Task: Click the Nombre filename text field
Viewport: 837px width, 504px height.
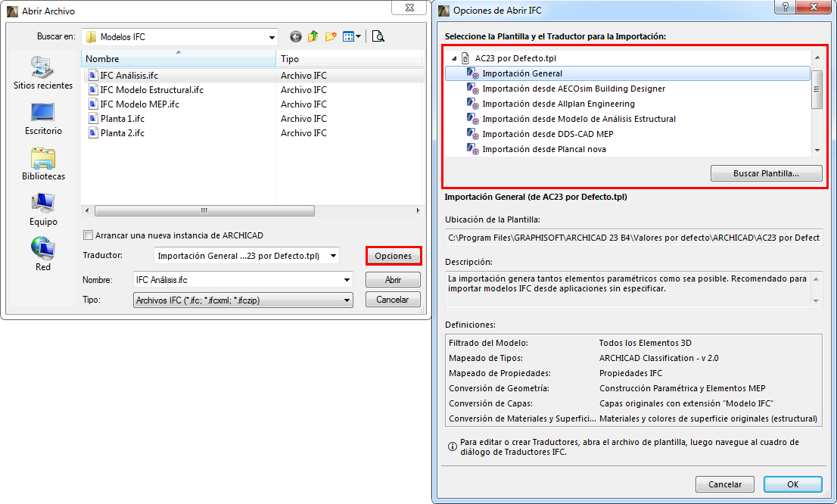Action: point(238,280)
